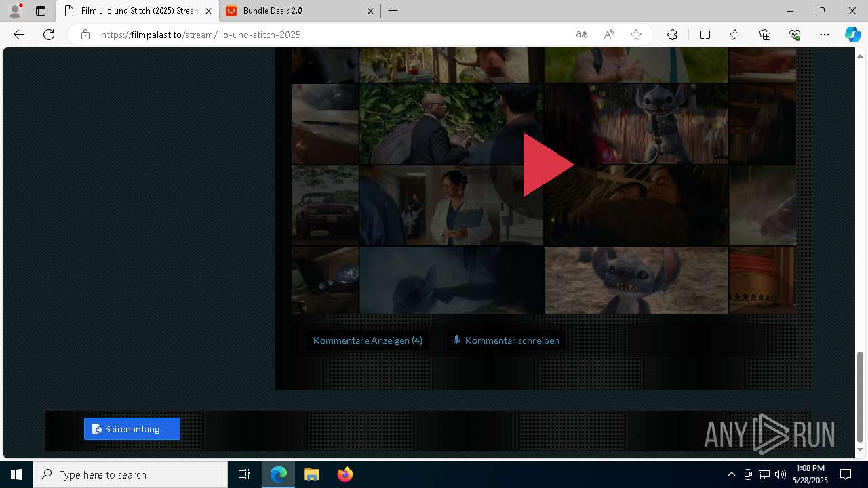
Task: Open File Explorer from taskbar
Action: [x=311, y=474]
